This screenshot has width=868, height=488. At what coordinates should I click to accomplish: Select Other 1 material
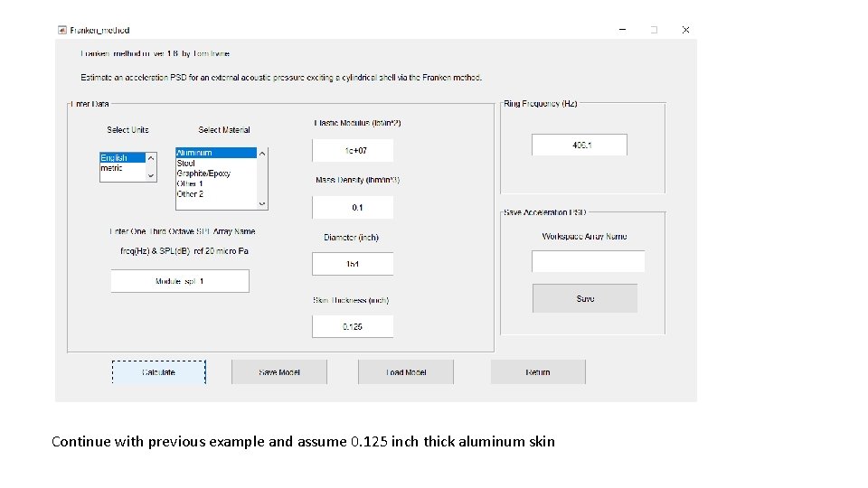216,183
